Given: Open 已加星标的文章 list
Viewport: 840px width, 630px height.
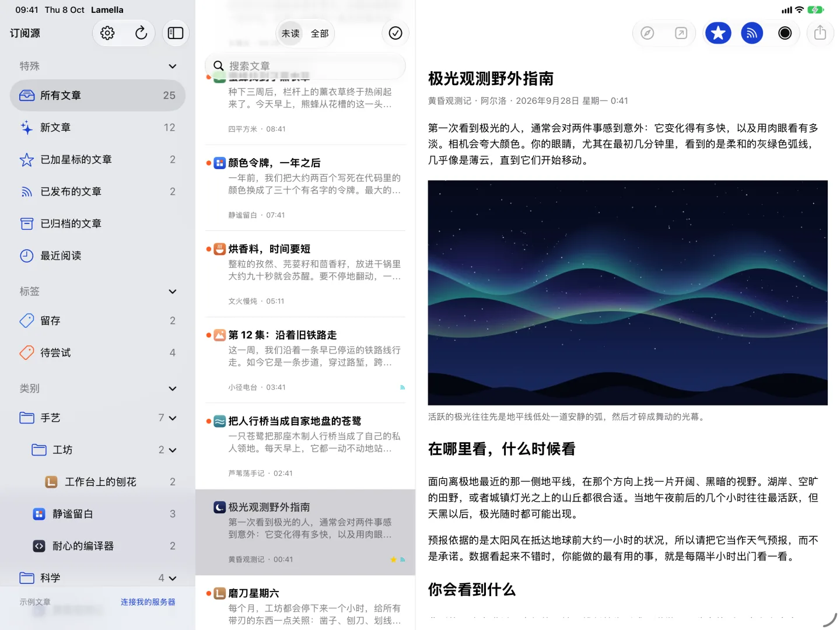Looking at the screenshot, I should pos(97,160).
